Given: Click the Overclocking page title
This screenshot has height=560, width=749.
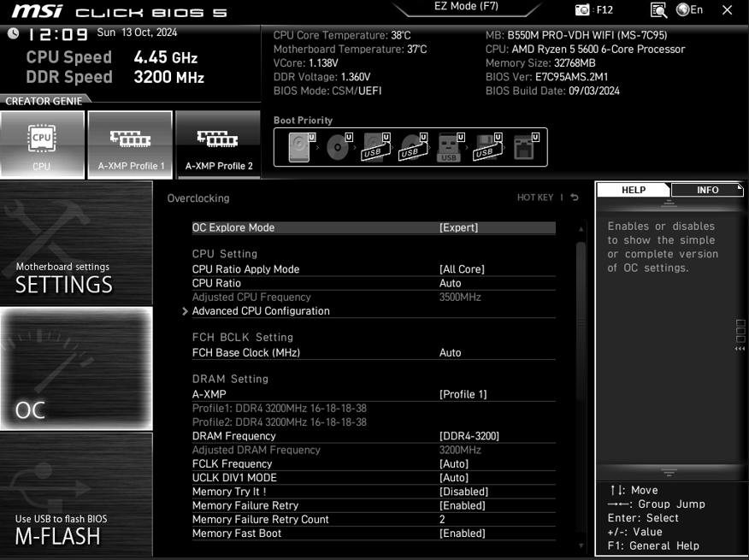Looking at the screenshot, I should [x=198, y=198].
